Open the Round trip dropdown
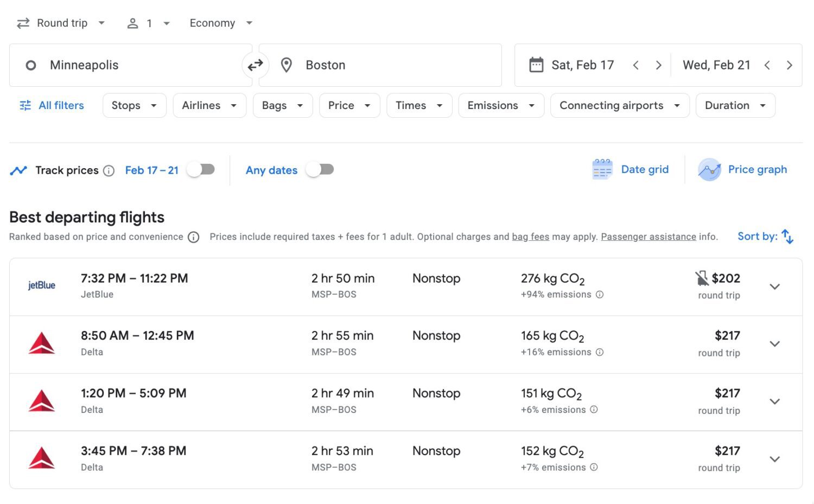Screen dimensions: 814x504 click(x=61, y=23)
